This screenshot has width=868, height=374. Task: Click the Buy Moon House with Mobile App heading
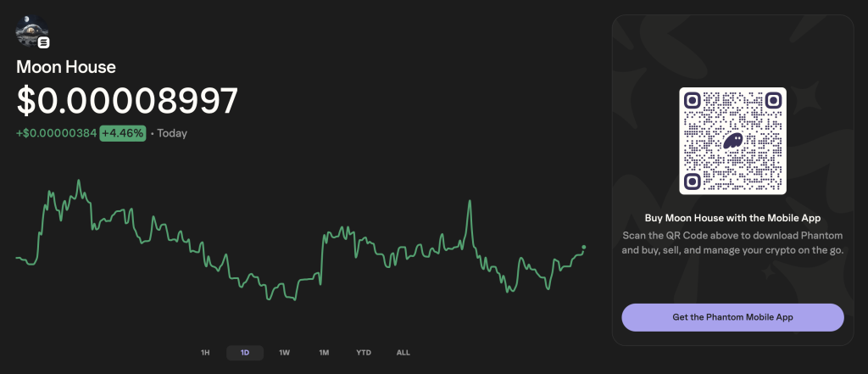point(732,218)
